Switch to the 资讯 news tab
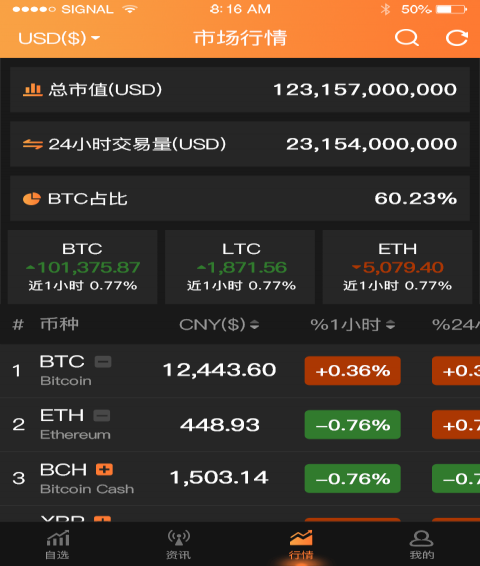 coord(179,545)
